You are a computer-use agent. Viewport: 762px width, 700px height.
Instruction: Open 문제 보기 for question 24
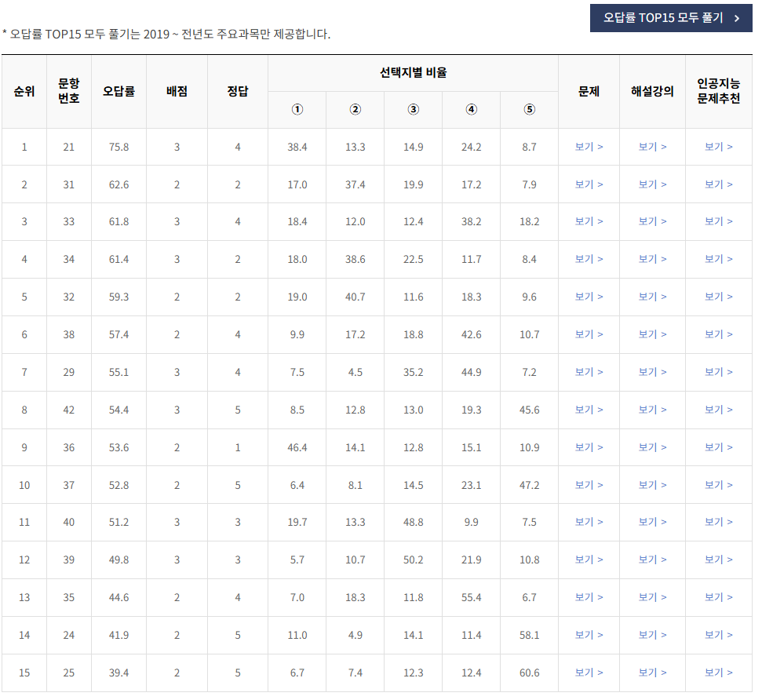(x=589, y=635)
